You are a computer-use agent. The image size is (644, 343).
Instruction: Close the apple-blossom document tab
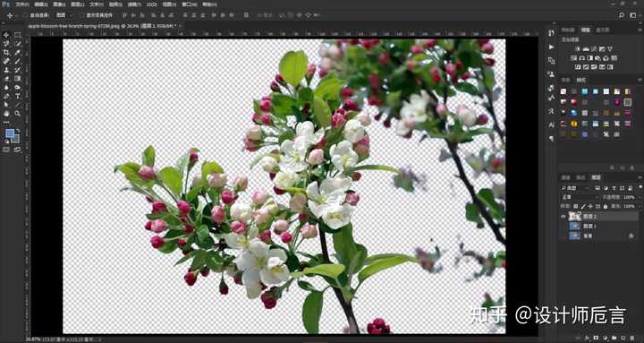[180, 25]
